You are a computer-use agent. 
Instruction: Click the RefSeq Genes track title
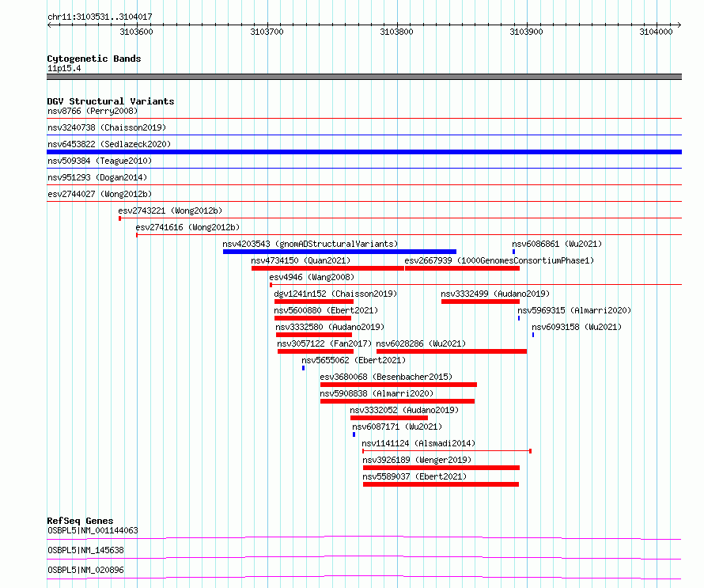coord(80,521)
